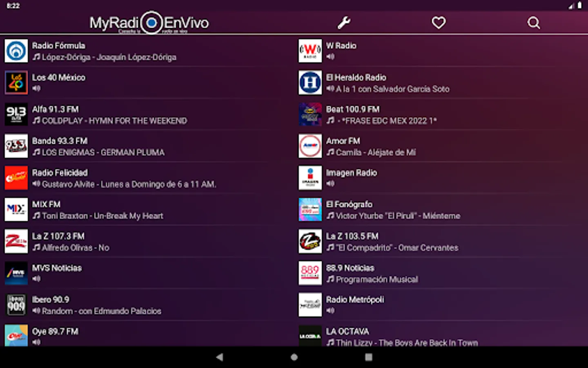Viewport: 588px width, 368px height.
Task: Tap the Los 40 México logo
Action: 16,83
